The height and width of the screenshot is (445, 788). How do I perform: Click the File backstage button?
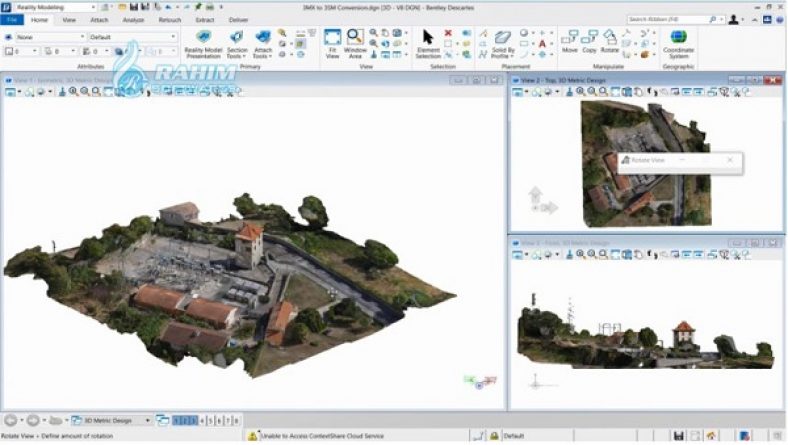coord(12,19)
